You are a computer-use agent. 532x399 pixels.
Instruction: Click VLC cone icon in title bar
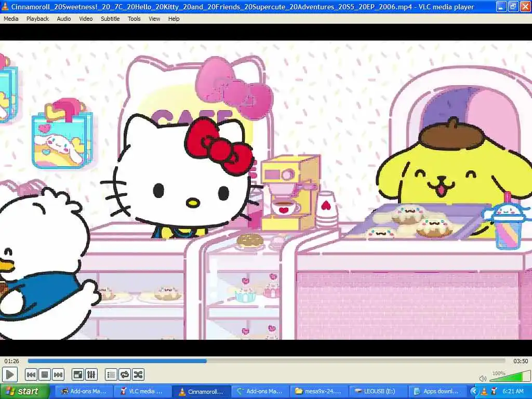tap(5, 6)
